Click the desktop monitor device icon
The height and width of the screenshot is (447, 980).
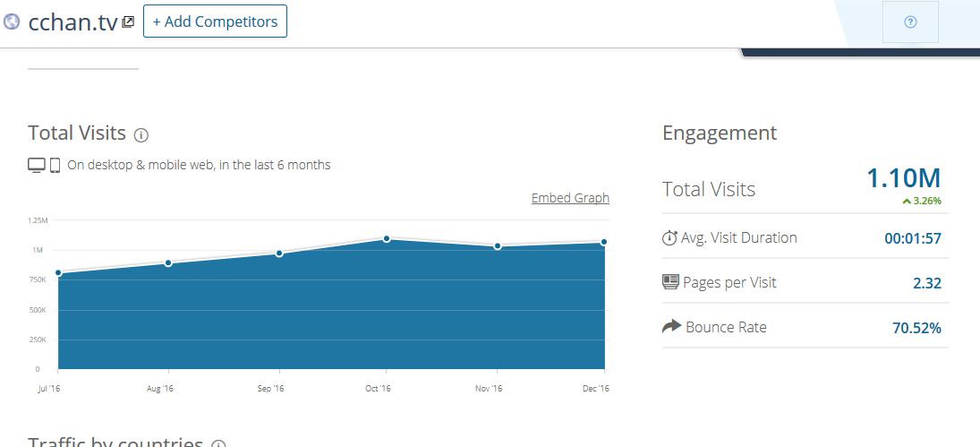(x=37, y=165)
